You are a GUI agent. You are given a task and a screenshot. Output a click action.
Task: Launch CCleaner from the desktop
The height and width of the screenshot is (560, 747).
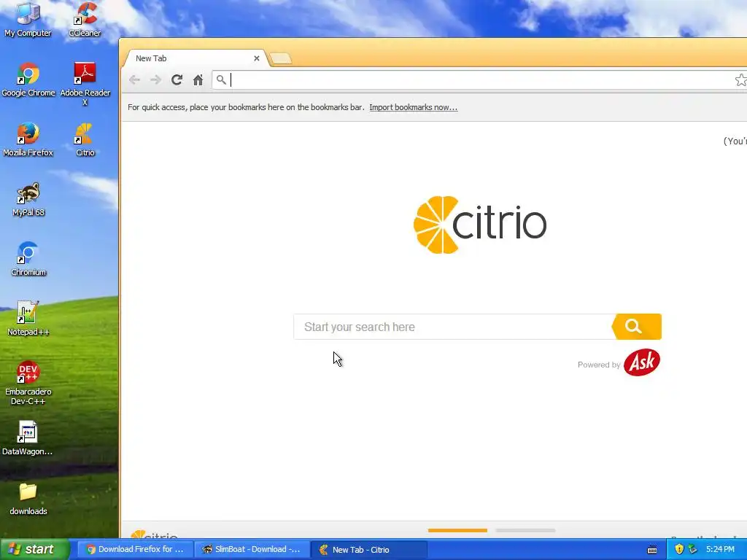85,19
